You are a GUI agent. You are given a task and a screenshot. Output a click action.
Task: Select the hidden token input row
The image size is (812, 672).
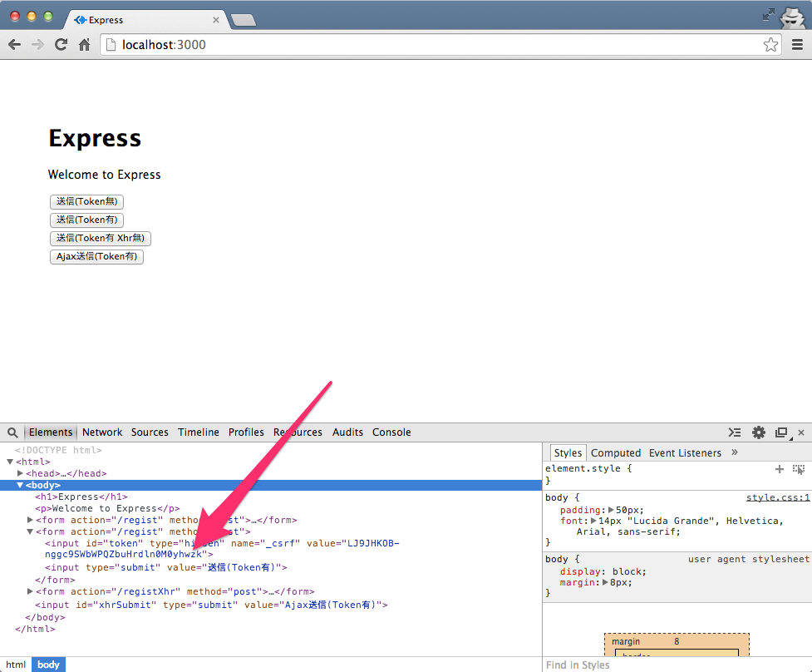(222, 549)
